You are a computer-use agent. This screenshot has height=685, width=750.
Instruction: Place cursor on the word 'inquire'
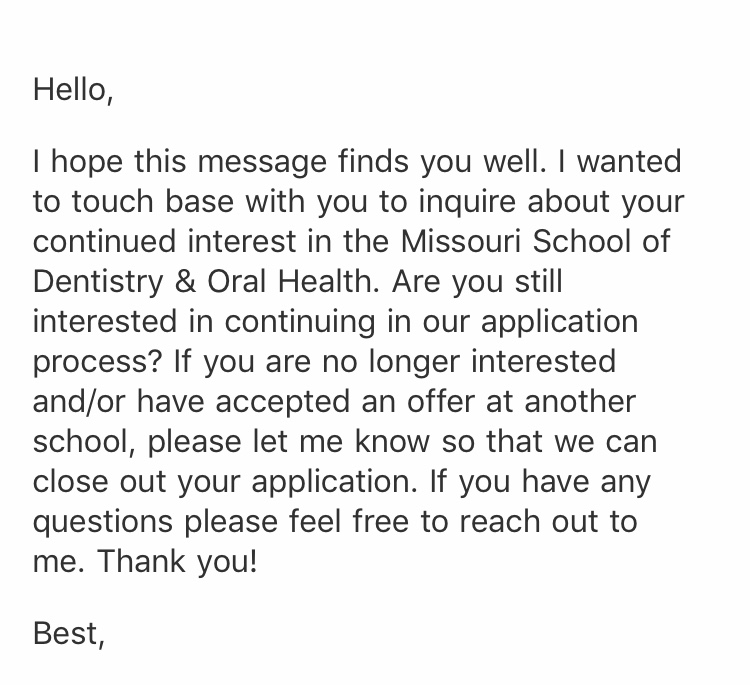[468, 202]
